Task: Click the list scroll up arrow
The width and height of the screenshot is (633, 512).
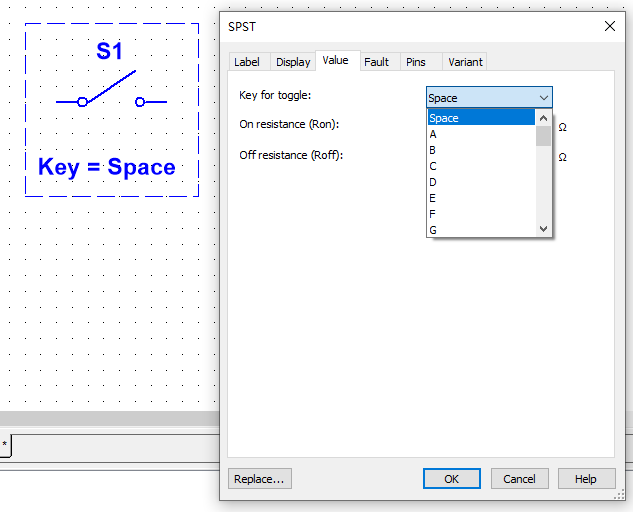Action: click(543, 118)
